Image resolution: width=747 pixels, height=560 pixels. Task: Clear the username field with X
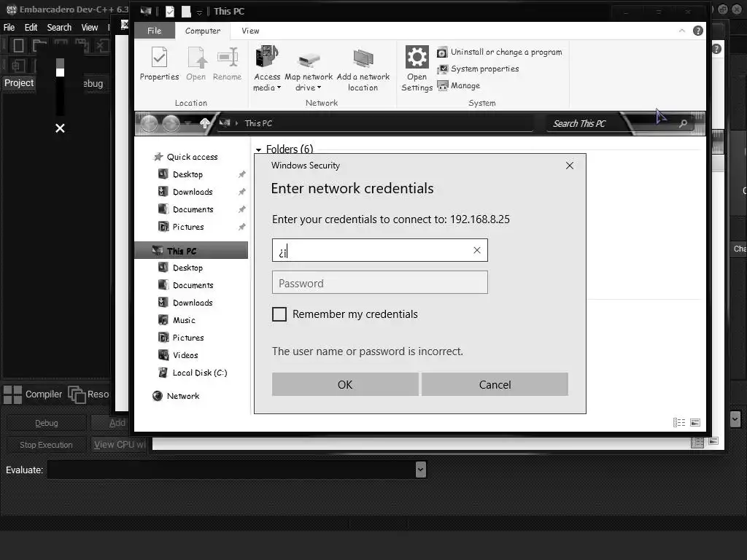(477, 251)
